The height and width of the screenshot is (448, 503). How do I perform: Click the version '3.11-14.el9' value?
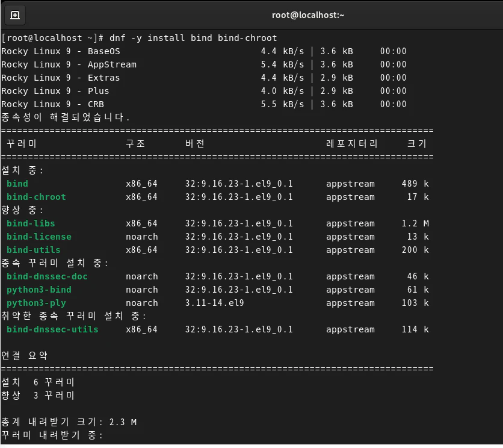click(x=215, y=303)
